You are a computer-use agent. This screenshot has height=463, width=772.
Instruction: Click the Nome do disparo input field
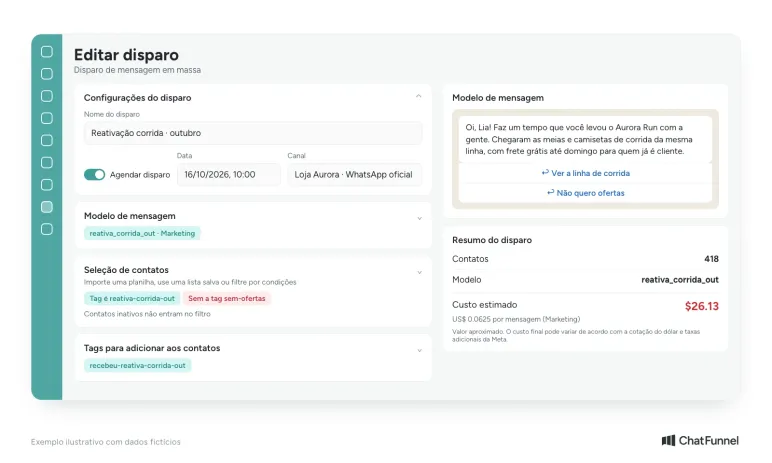pyautogui.click(x=253, y=133)
